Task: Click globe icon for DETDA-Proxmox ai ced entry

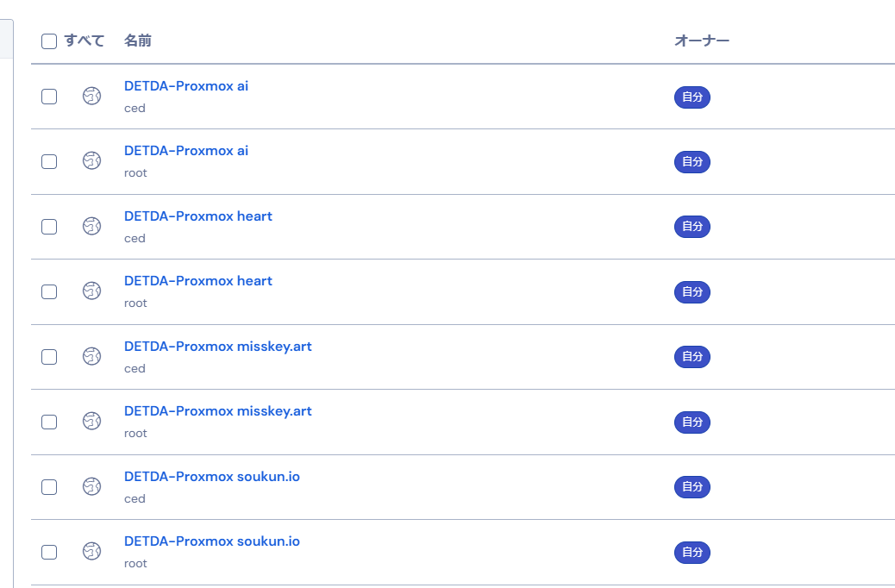Action: (x=92, y=97)
